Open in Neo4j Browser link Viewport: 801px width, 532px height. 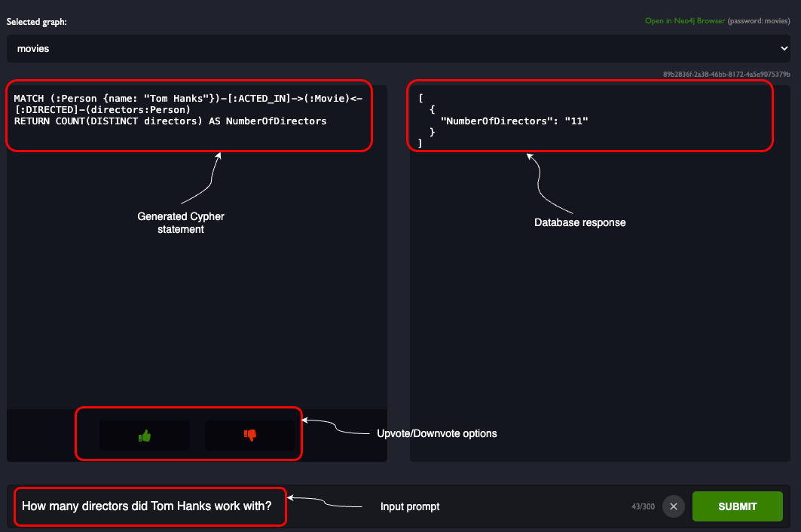pyautogui.click(x=684, y=21)
